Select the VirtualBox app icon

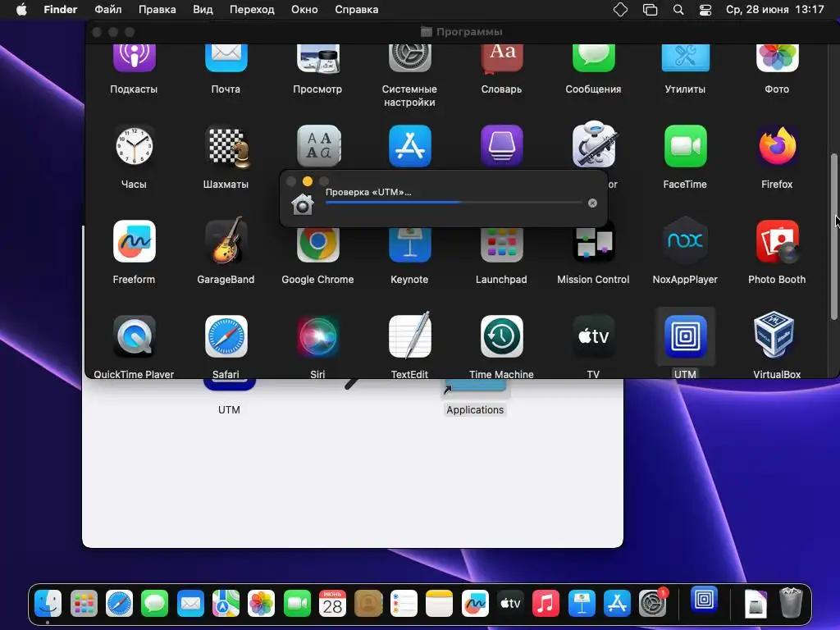pos(774,335)
